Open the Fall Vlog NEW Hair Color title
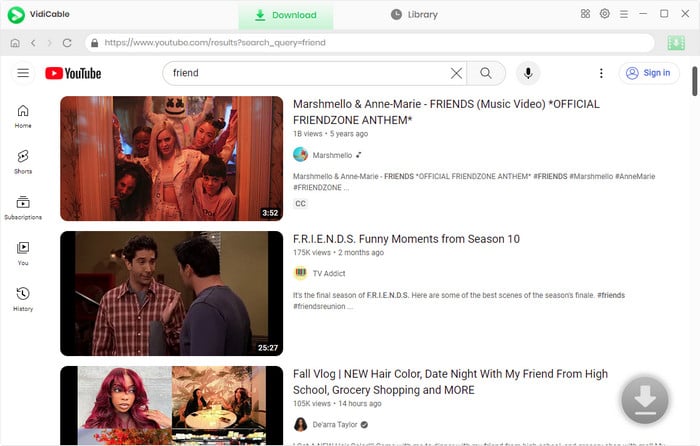The height and width of the screenshot is (446, 700). pos(450,382)
